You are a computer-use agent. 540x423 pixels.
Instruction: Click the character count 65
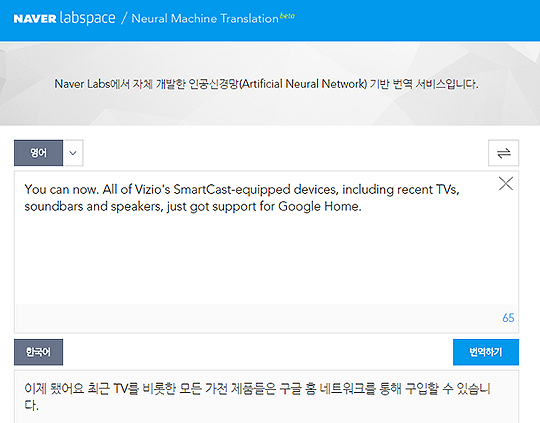point(508,318)
